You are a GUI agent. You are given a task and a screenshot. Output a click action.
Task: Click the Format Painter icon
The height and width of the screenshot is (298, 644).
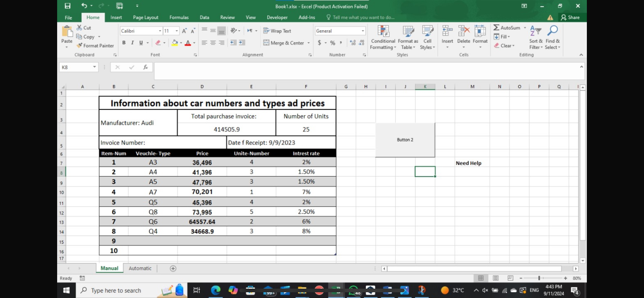point(79,46)
